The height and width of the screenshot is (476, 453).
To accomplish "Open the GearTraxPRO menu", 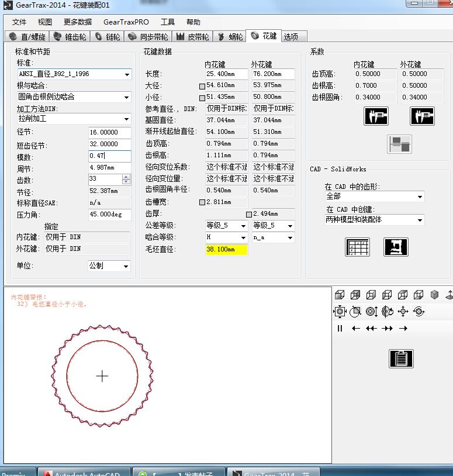I will click(x=126, y=22).
